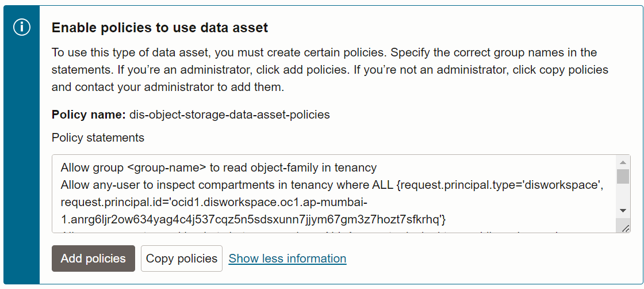Click the scrollbar track below the thumb

pos(623,195)
